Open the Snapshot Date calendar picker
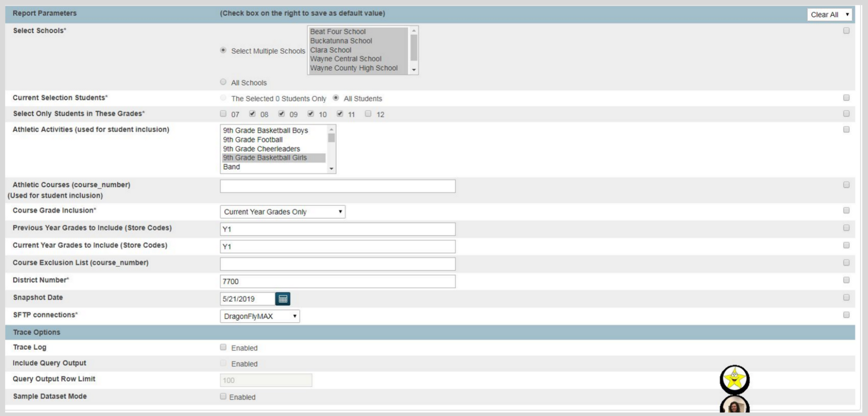The image size is (868, 416). (x=283, y=299)
